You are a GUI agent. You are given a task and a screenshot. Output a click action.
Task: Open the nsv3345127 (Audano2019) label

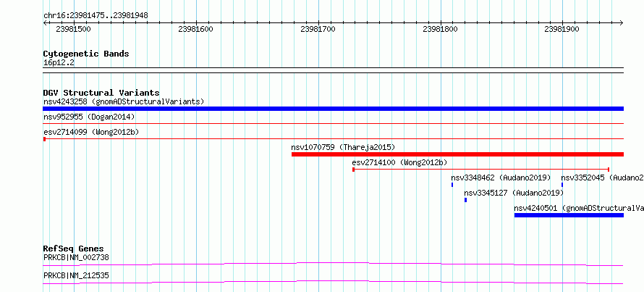click(514, 193)
